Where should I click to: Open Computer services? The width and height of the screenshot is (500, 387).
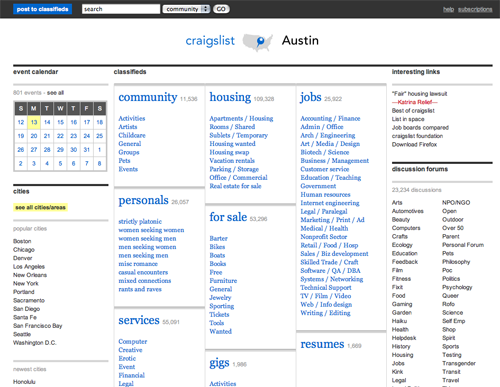pyautogui.click(x=133, y=342)
